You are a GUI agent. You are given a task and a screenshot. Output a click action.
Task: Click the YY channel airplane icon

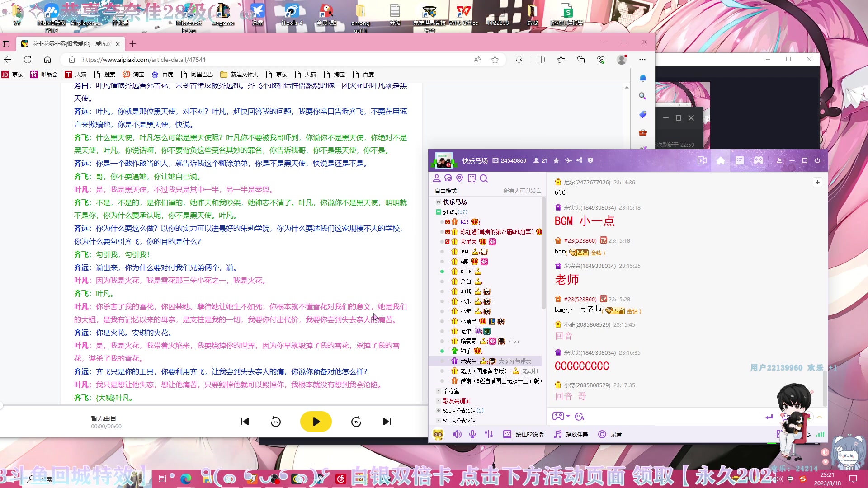(x=568, y=160)
